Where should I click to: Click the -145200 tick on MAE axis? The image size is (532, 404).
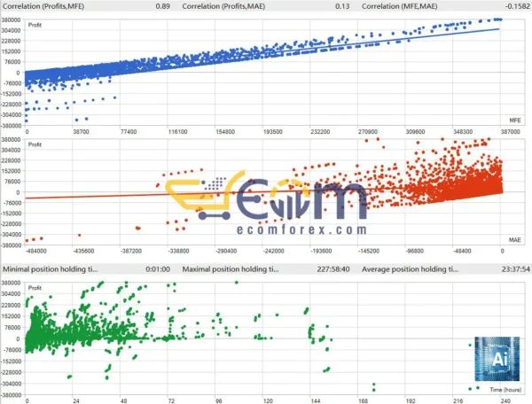(x=369, y=251)
